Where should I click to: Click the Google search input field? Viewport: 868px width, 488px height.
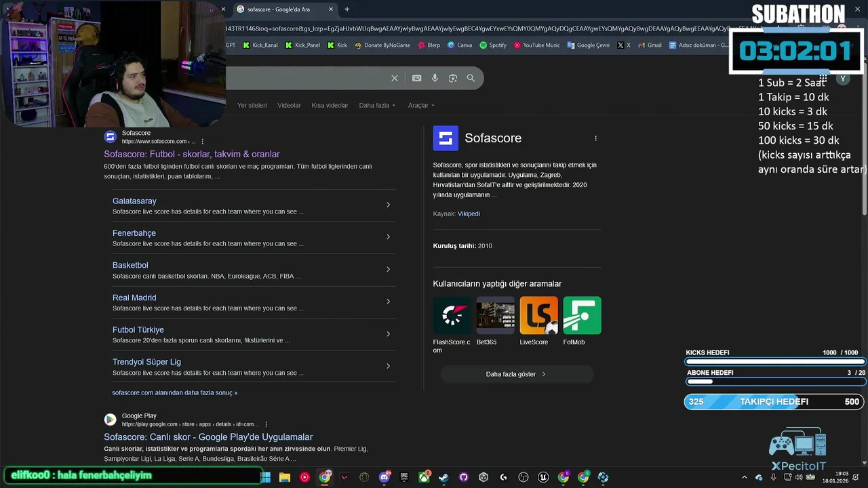point(305,78)
